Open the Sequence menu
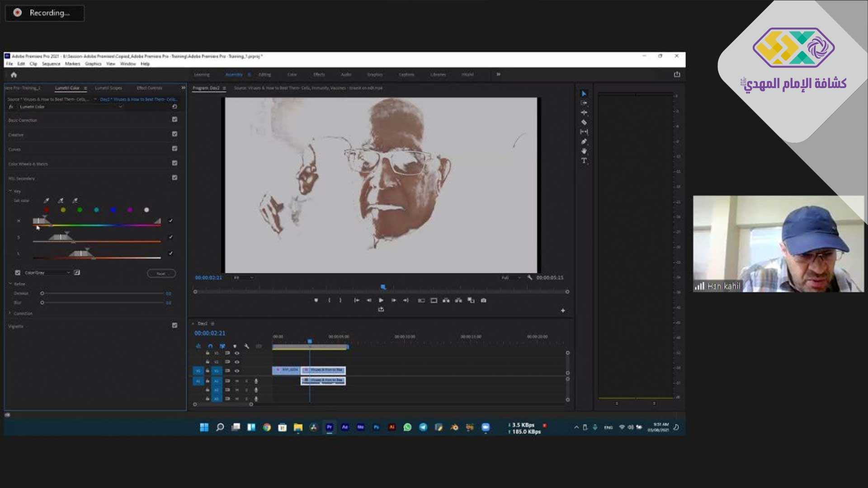 [51, 64]
